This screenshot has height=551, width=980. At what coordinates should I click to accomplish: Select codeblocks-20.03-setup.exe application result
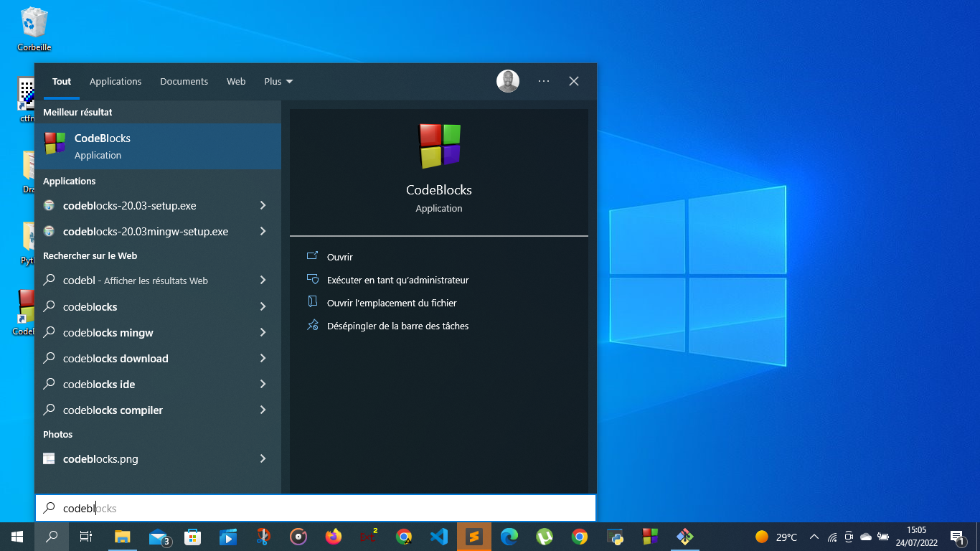tap(143, 205)
